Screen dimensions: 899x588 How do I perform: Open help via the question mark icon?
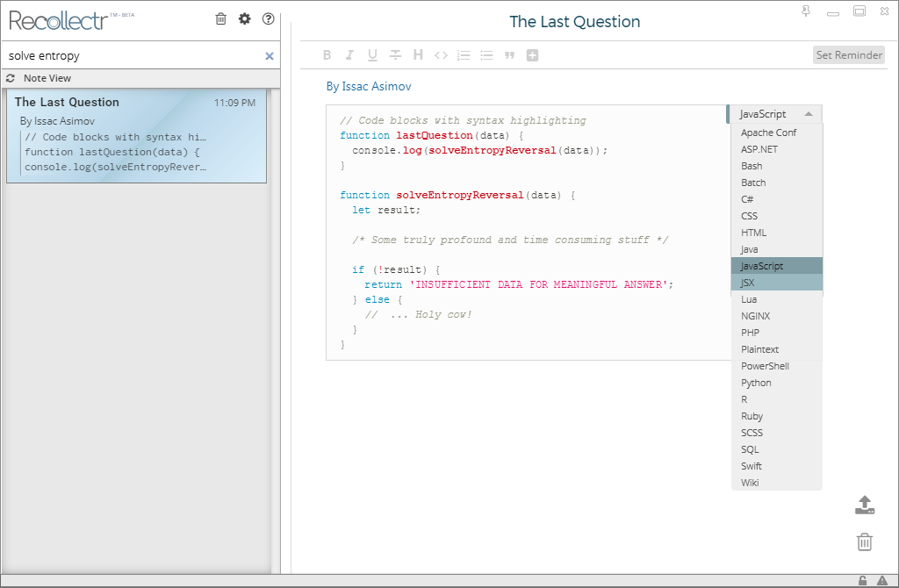pos(269,19)
